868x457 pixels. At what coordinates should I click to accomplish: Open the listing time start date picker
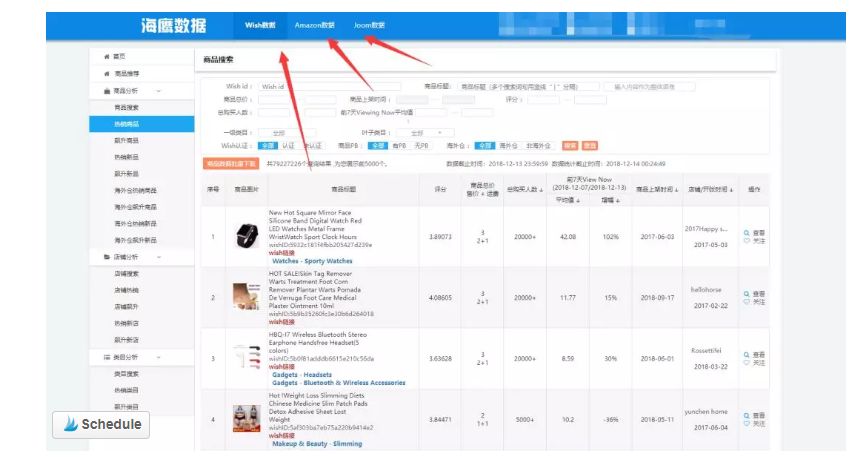(412, 100)
